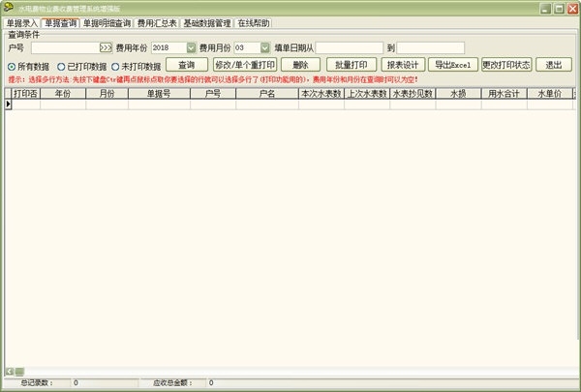Click the horizontal scrollbar thumb
The image size is (581, 392).
click(19, 372)
